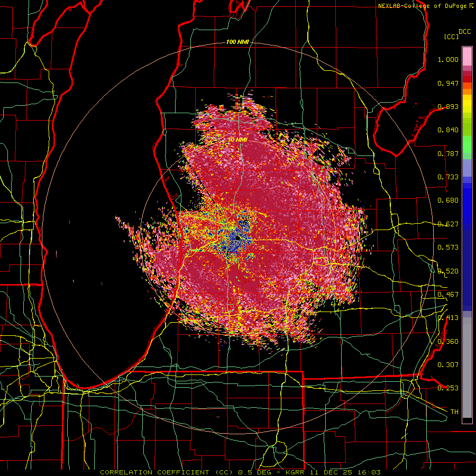Click the 100 NMI range ring label
Screen dimensions: 476x476
coord(237,42)
